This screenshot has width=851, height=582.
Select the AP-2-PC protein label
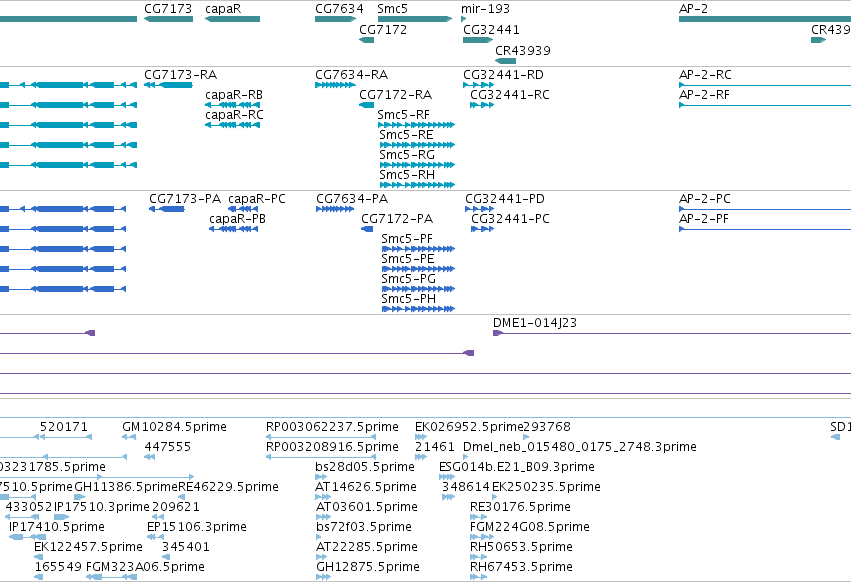[704, 199]
